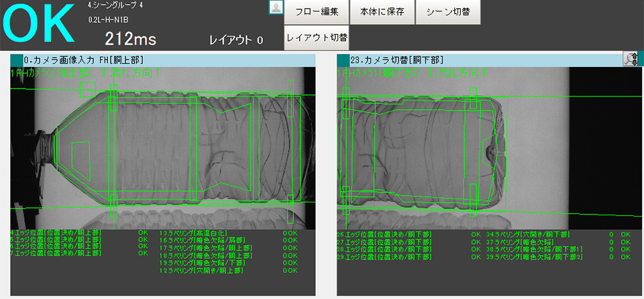Select row 13.ラベリング[高温白化]
This screenshot has width=644, height=299.
click(193, 233)
